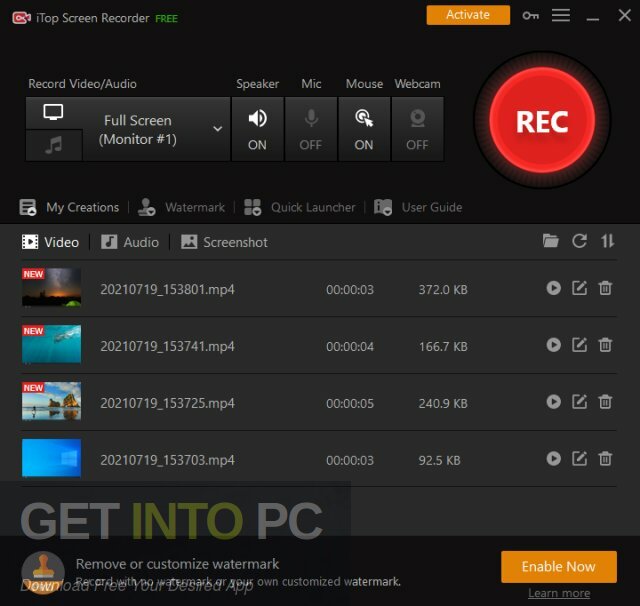Select the music note audio-only mode icon

53,145
